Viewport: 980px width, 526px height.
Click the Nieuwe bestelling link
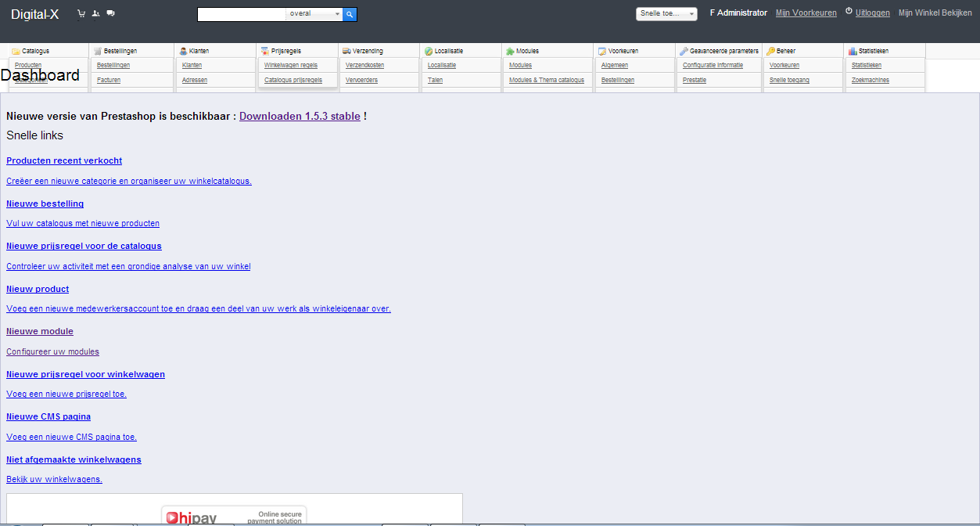45,204
